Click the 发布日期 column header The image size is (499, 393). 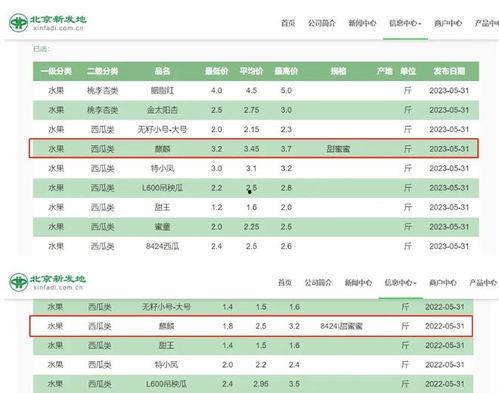pos(449,71)
